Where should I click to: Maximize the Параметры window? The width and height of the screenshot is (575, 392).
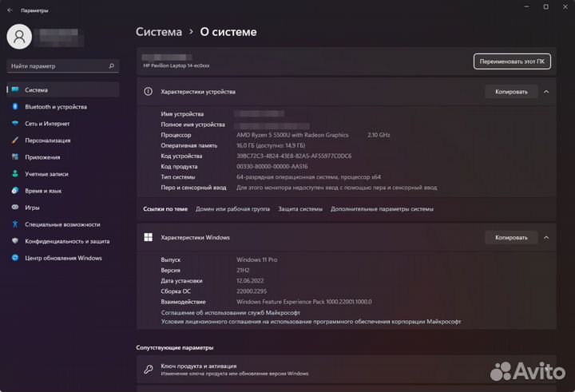546,7
